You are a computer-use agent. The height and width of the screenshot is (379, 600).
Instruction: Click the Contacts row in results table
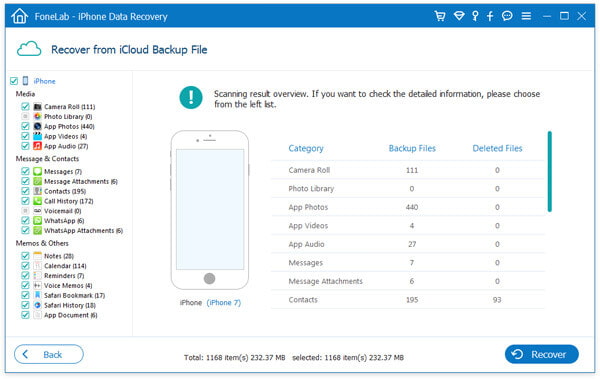[408, 300]
